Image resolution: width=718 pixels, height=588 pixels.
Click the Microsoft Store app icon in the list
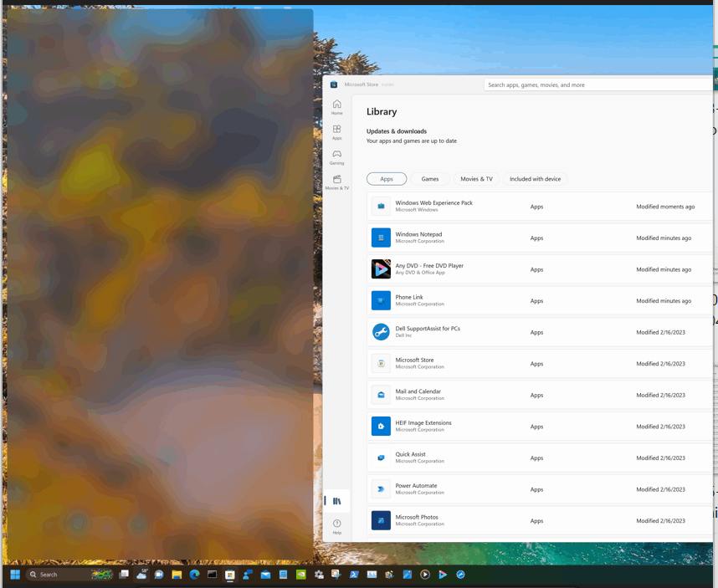pyautogui.click(x=381, y=363)
